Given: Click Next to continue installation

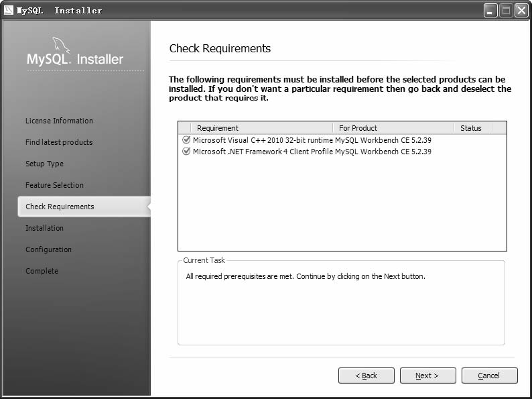Looking at the screenshot, I should 428,376.
